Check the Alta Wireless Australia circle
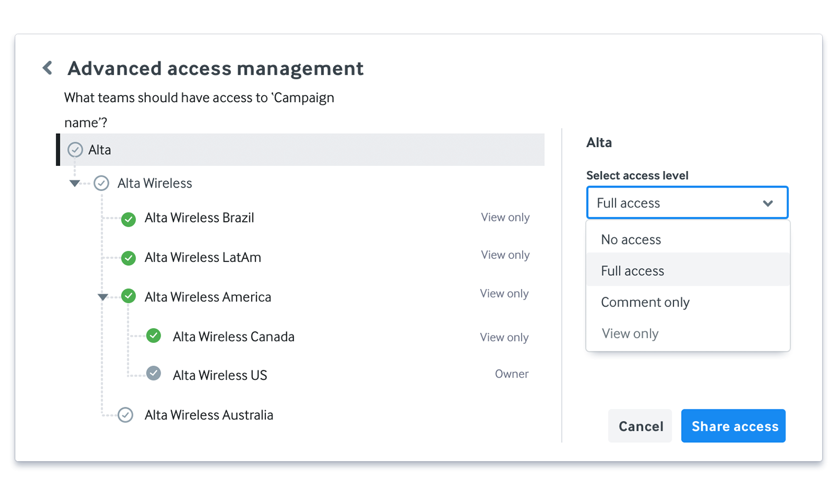 click(x=125, y=415)
